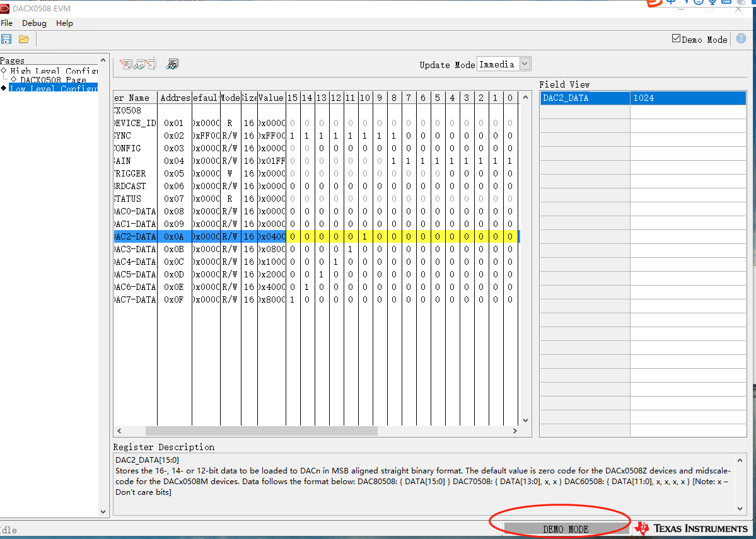Select DAC2_DATA field name in Field View

[584, 98]
